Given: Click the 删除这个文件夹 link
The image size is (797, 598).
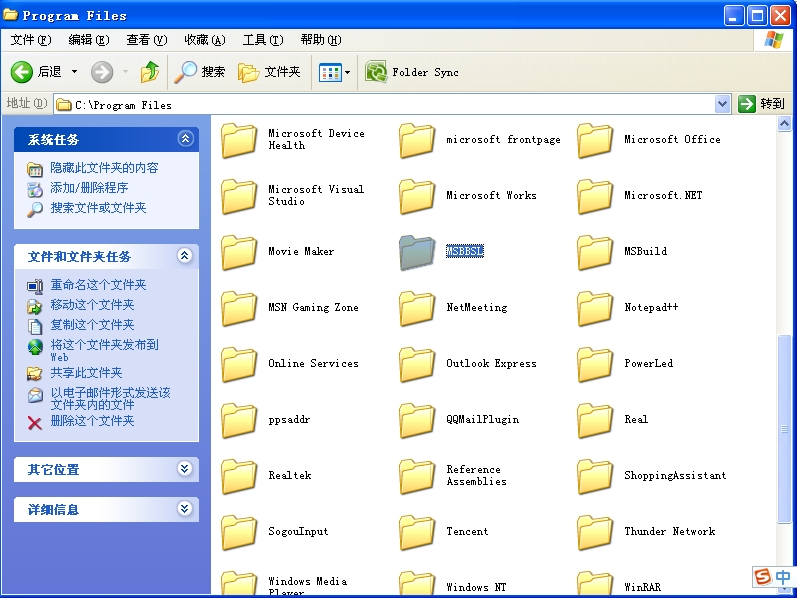Looking at the screenshot, I should (92, 421).
